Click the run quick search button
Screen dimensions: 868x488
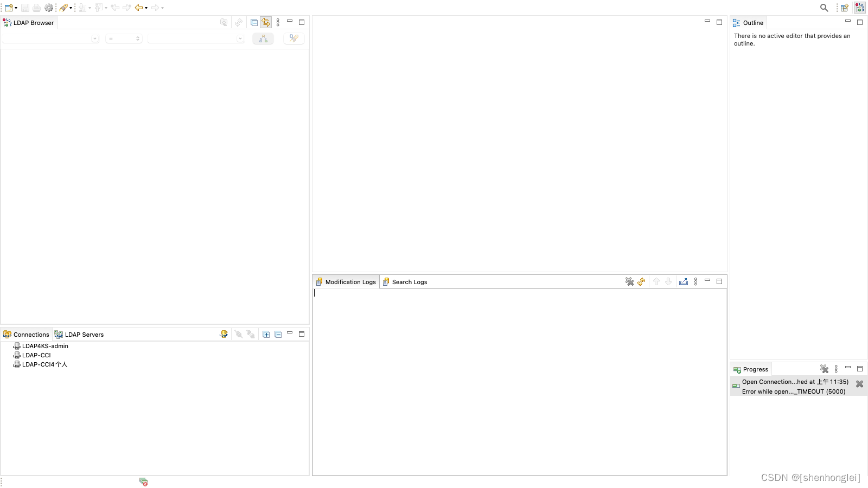(x=293, y=38)
